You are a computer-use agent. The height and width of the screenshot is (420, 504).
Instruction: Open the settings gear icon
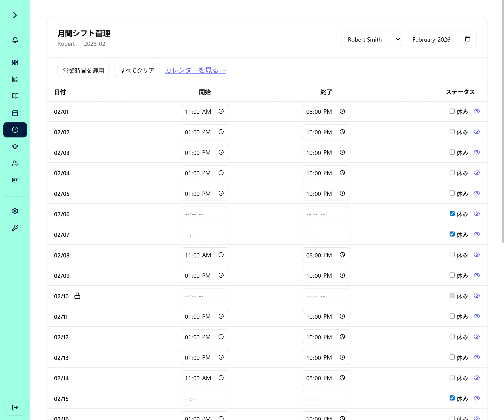click(15, 211)
